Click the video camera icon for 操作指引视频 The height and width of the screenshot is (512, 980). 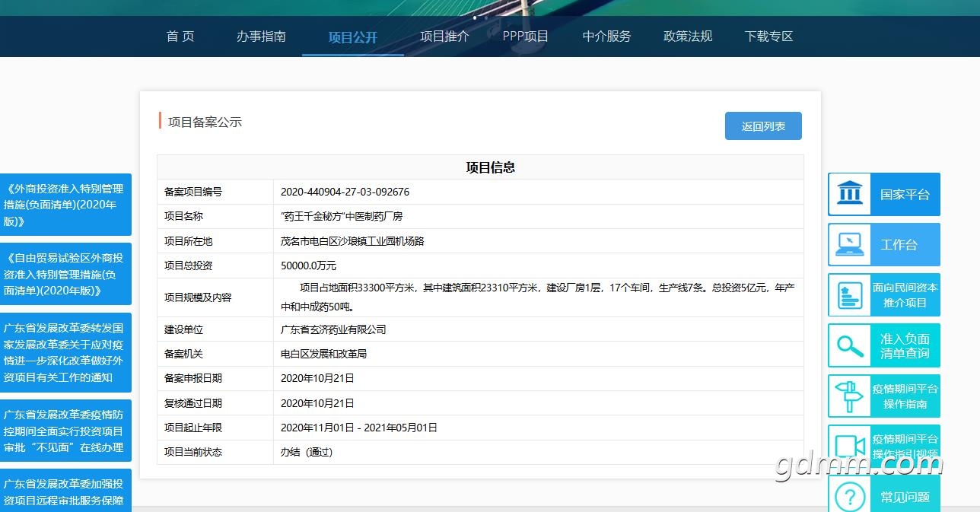point(849,446)
